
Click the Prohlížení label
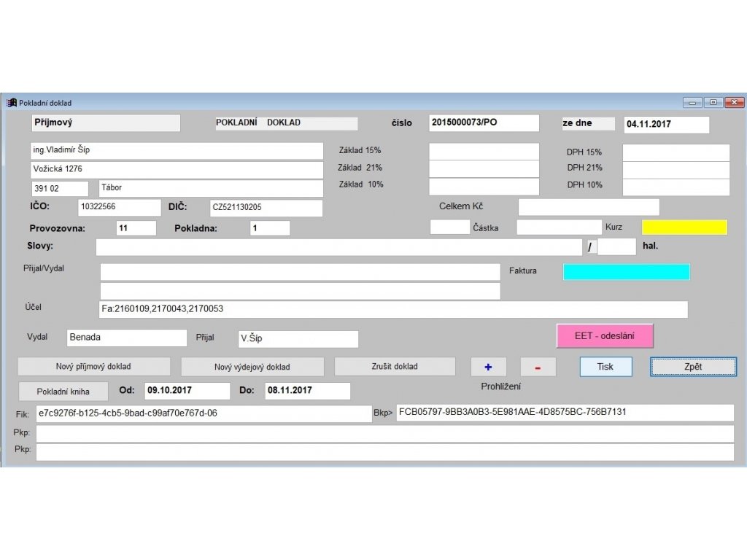500,386
